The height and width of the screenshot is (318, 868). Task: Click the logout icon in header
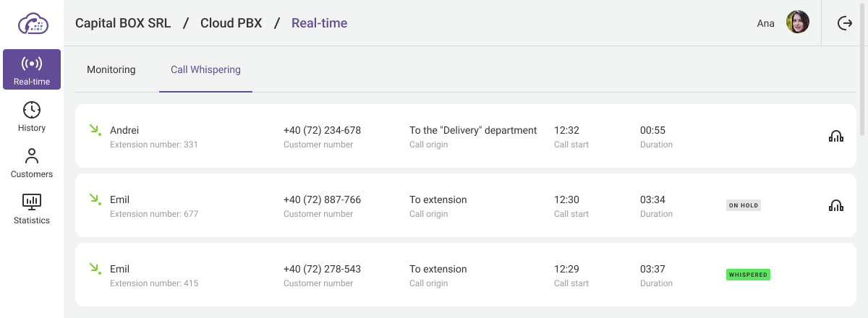(x=844, y=23)
